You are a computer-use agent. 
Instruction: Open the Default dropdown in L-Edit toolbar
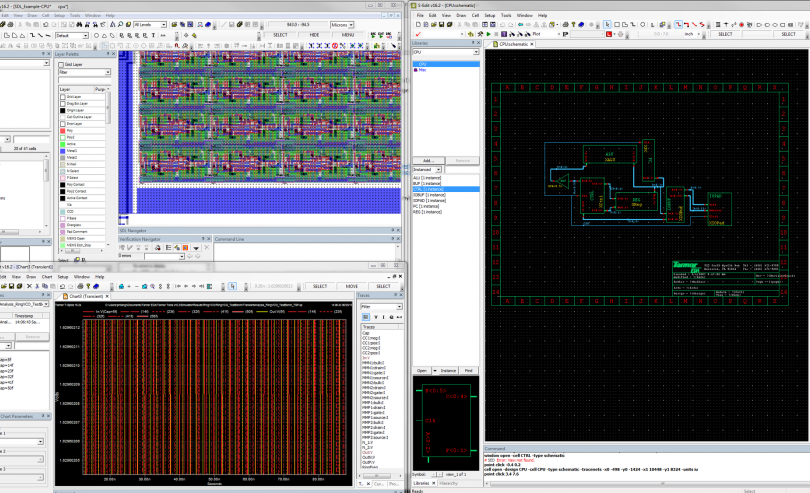71,35
